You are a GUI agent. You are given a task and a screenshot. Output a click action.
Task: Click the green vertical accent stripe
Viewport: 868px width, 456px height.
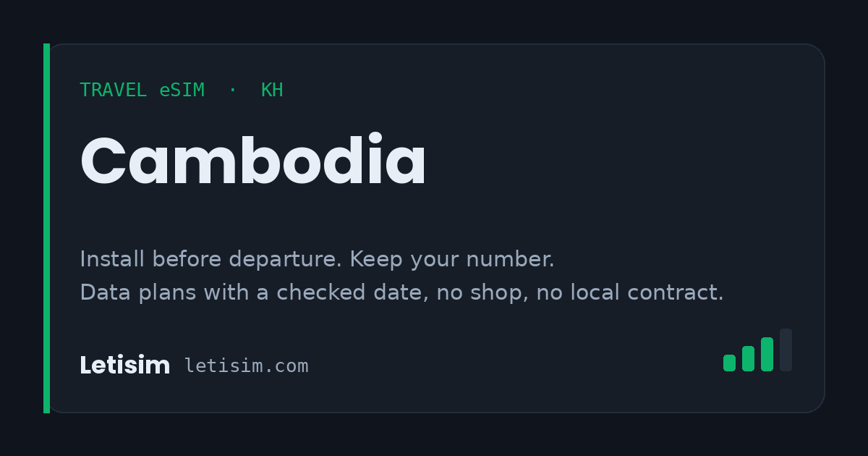click(x=46, y=228)
